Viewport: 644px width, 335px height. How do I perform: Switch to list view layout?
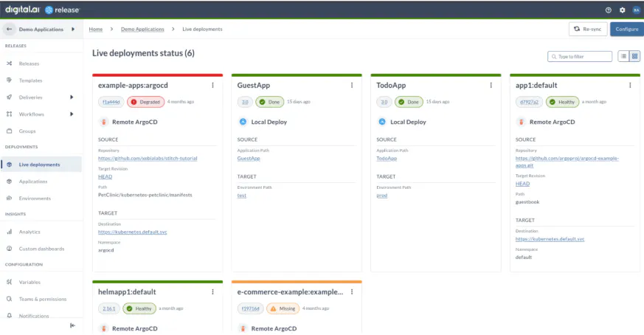click(x=623, y=56)
